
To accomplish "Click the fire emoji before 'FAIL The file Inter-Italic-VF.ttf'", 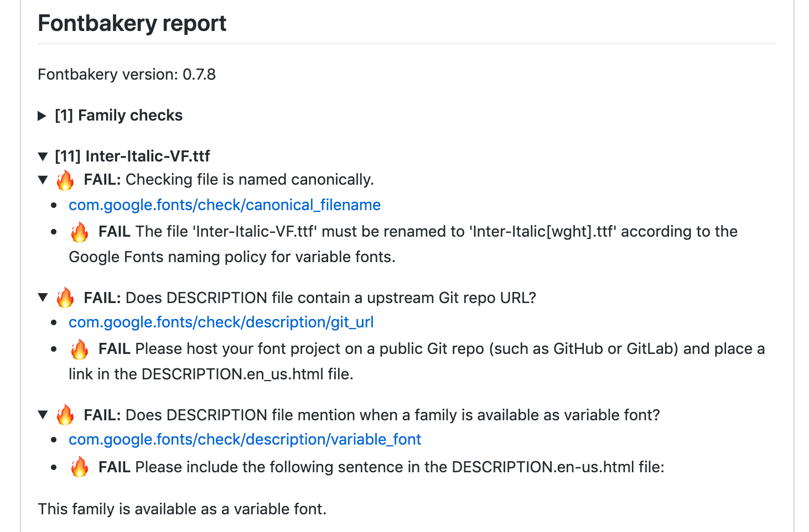I will (x=80, y=232).
